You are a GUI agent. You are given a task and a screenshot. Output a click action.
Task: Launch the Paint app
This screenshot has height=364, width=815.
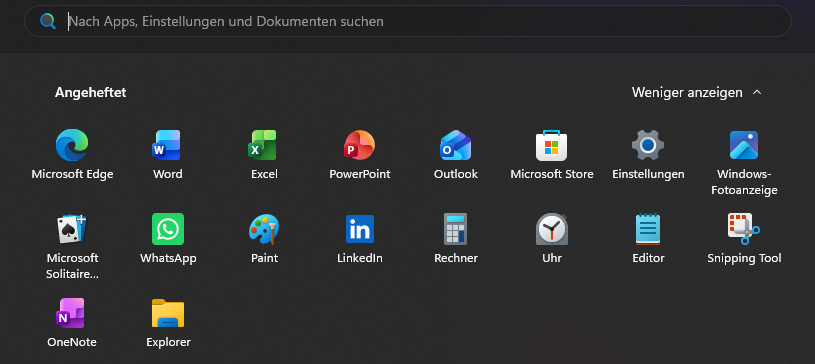click(264, 229)
